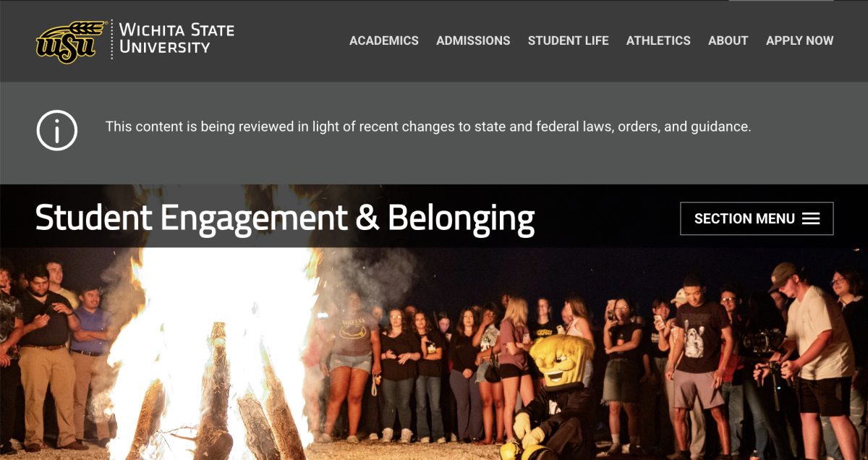Click the Student Engagement & Belonging heading
The image size is (868, 460).
[285, 218]
